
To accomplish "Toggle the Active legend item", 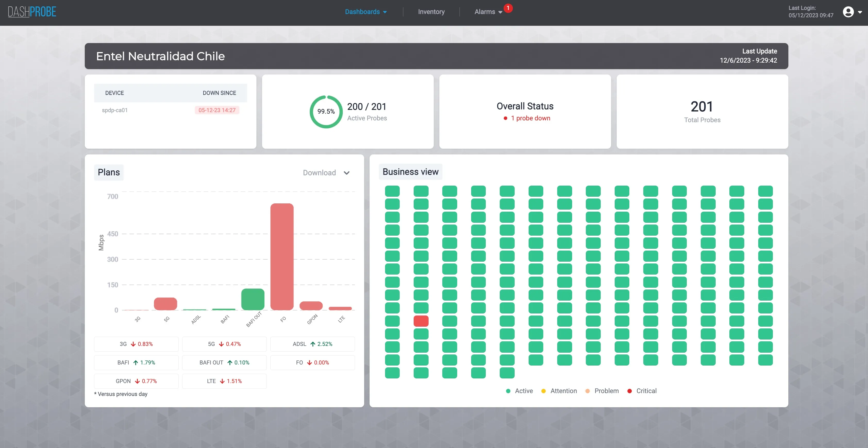I will pos(519,391).
